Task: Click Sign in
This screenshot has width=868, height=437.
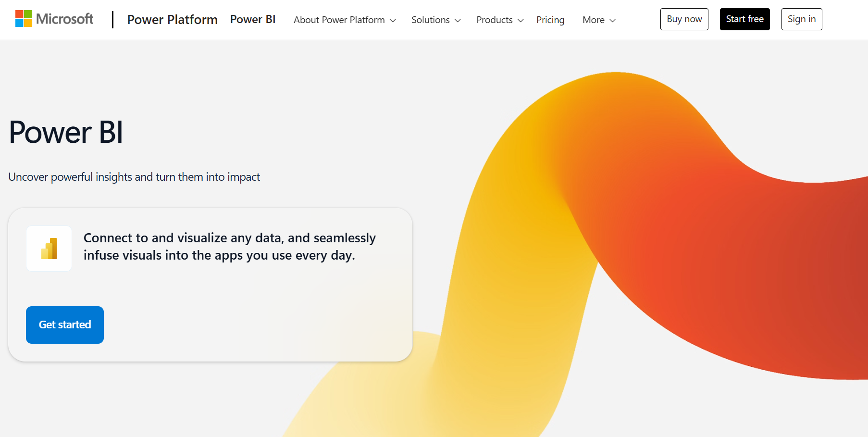Action: [x=801, y=19]
